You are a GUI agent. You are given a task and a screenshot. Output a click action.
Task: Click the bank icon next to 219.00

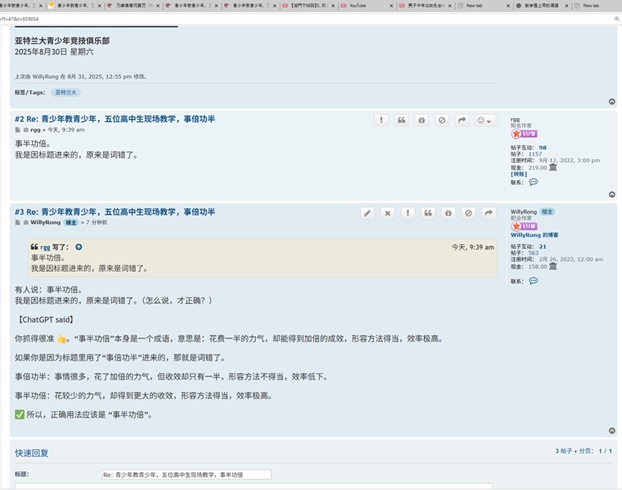click(x=553, y=167)
